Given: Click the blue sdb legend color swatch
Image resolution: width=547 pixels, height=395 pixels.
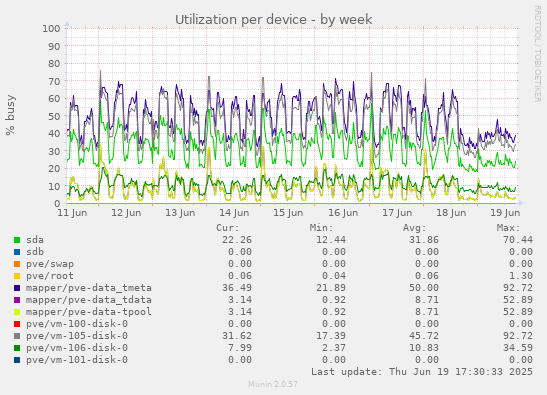Looking at the screenshot, I should pos(17,252).
